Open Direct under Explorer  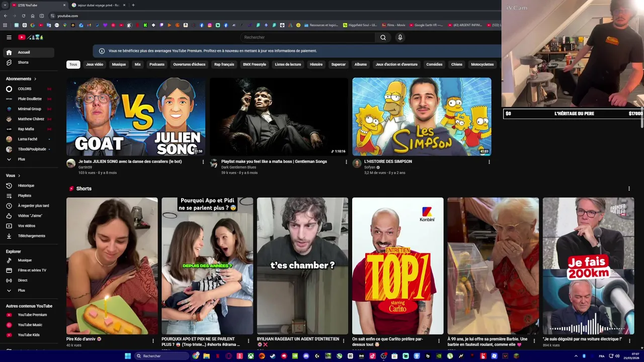click(29, 281)
